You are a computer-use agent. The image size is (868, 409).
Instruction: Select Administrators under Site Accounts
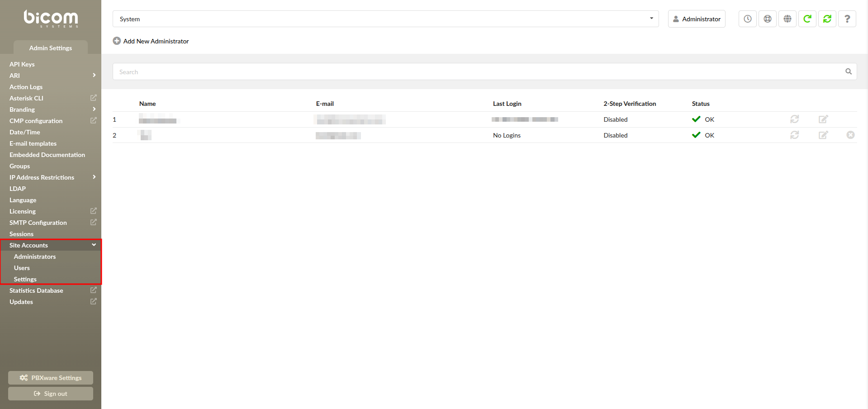[x=35, y=257]
